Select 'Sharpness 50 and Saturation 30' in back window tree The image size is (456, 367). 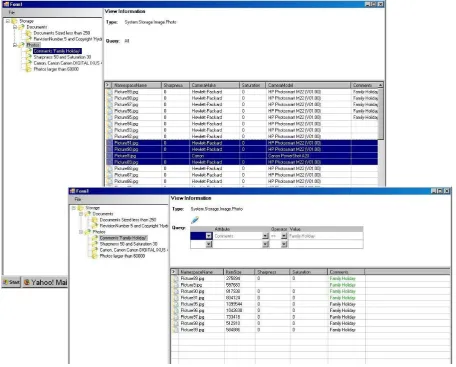click(x=62, y=57)
